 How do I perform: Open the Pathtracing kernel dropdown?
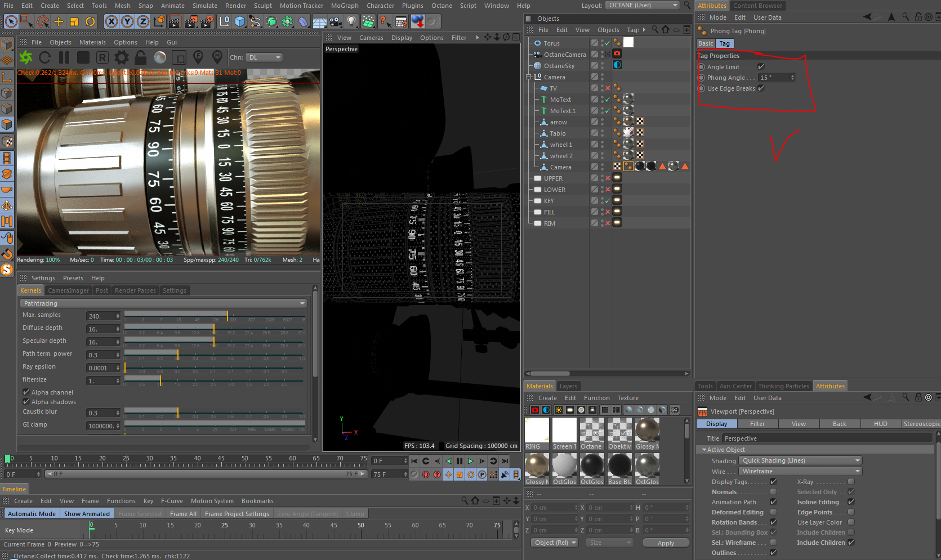click(164, 303)
